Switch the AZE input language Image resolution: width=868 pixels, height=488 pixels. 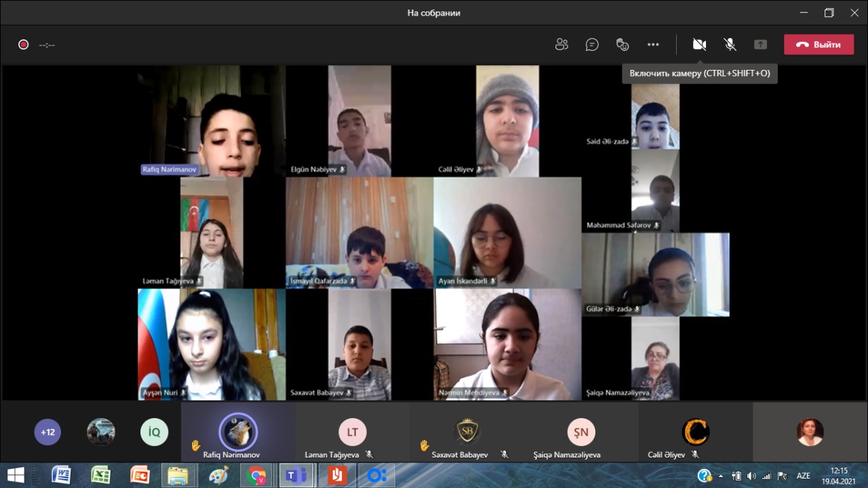(x=804, y=476)
